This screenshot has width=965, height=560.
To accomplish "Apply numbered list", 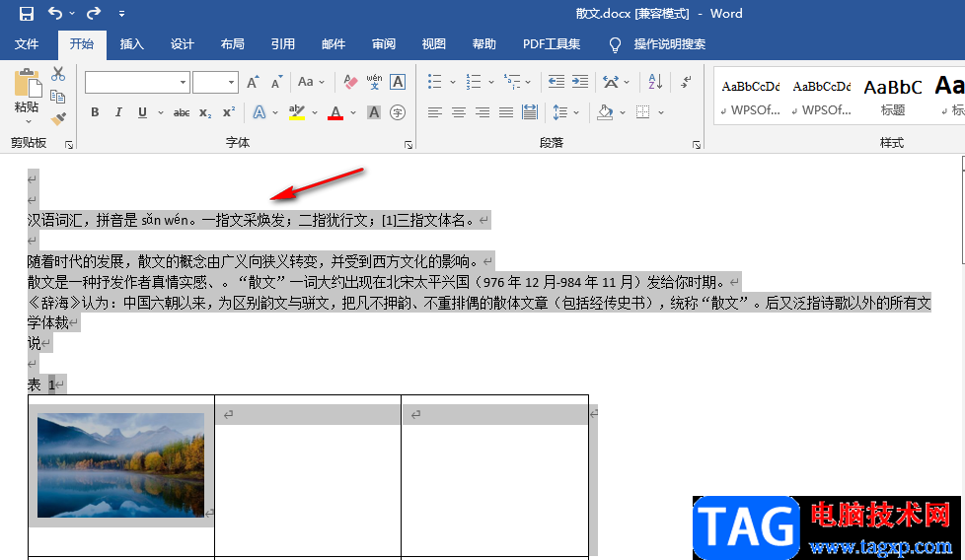I will (x=474, y=82).
